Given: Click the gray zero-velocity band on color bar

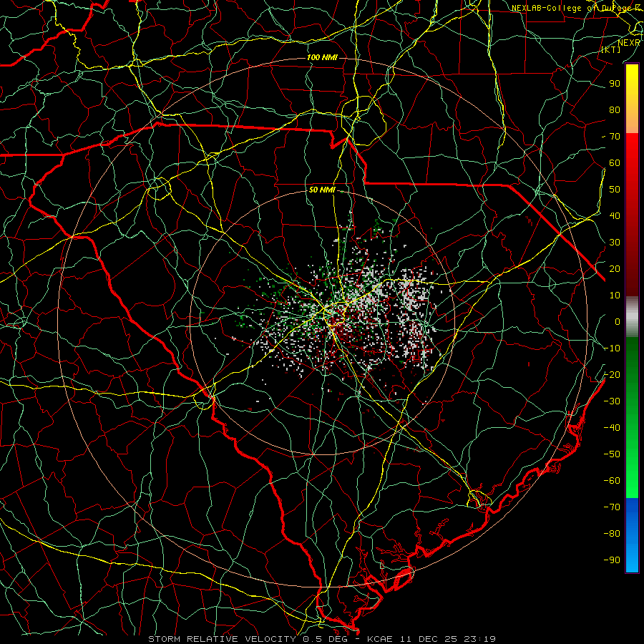Looking at the screenshot, I should pos(632,317).
